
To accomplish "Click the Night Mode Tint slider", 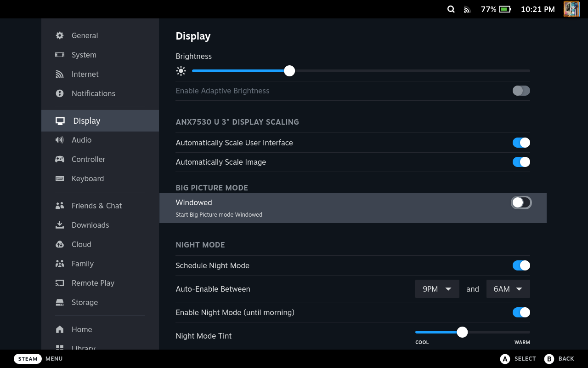I will pyautogui.click(x=473, y=332).
